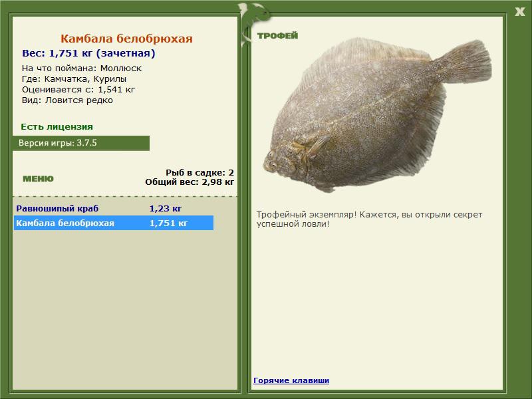Click the Есть лицензия label
The width and height of the screenshot is (532, 399).
[x=57, y=126]
